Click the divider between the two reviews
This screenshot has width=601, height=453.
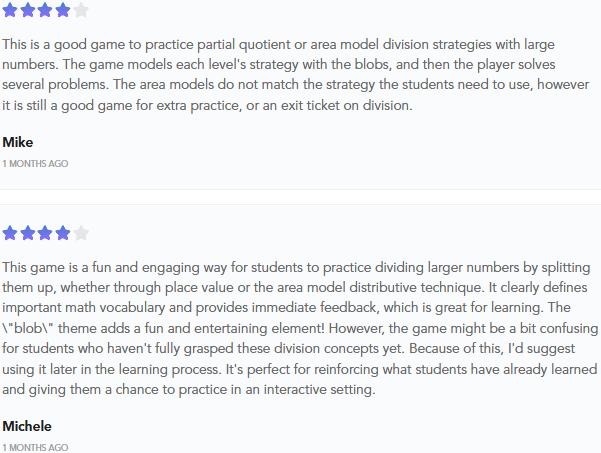point(300,197)
